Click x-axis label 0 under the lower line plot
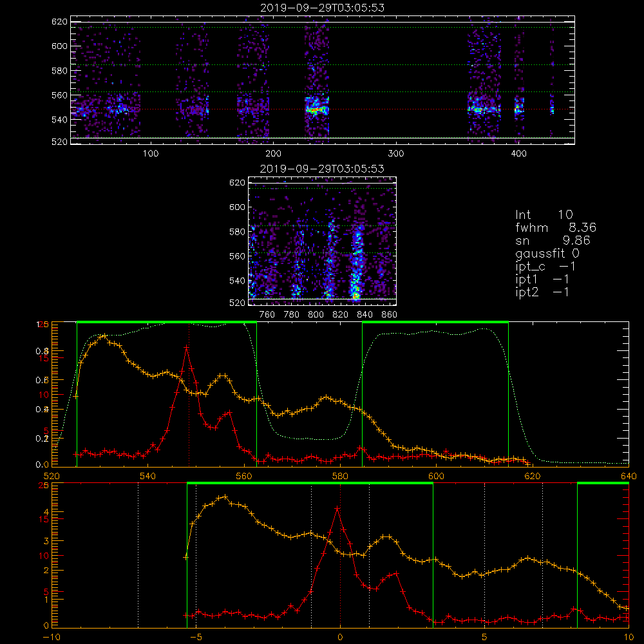The image size is (644, 644). click(340, 638)
